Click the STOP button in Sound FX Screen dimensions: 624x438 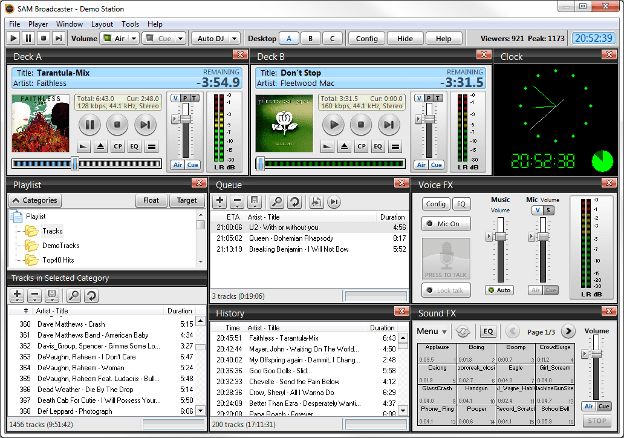[x=597, y=420]
